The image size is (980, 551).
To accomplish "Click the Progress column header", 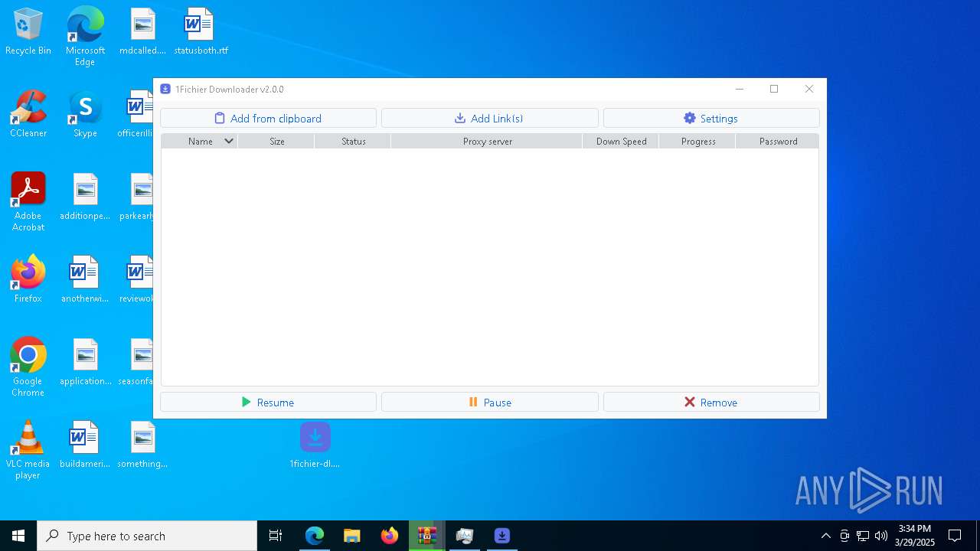I will pyautogui.click(x=697, y=141).
